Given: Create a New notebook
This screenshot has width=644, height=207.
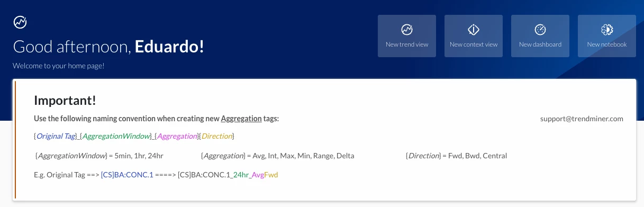Looking at the screenshot, I should (607, 36).
